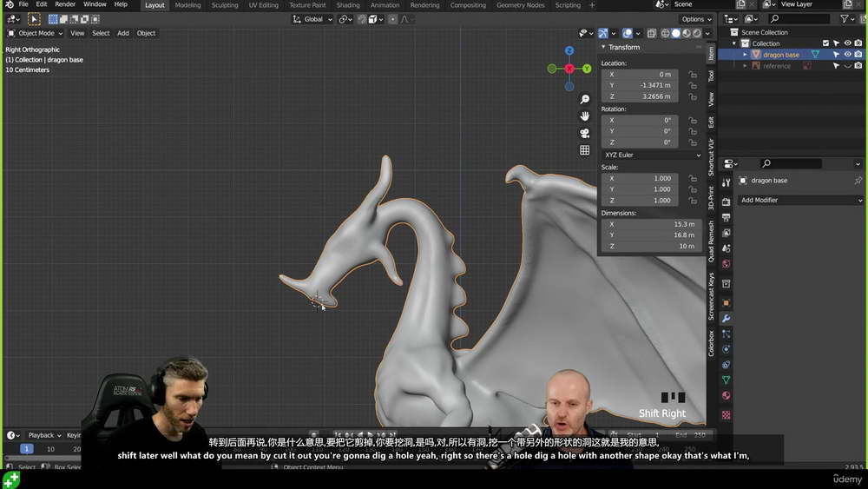Expand reference object in outliner
868x489 pixels.
click(x=745, y=66)
